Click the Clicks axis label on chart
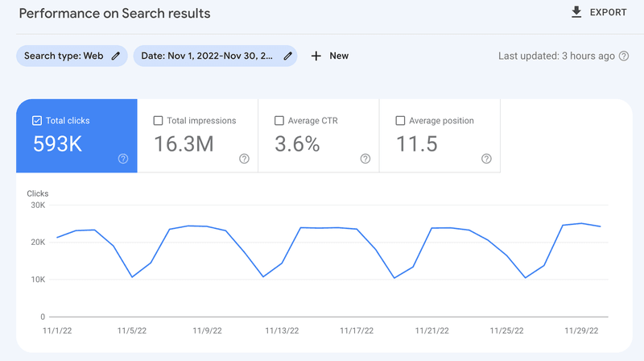The height and width of the screenshot is (361, 644). click(37, 193)
